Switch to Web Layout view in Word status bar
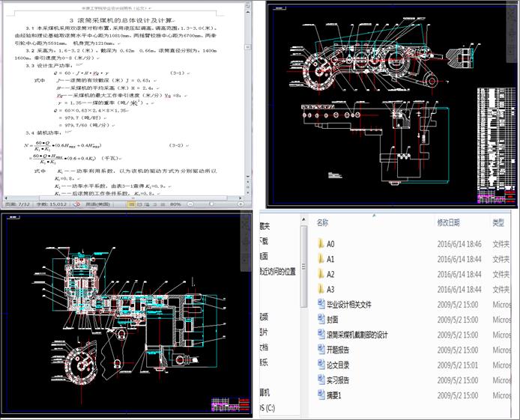 pyautogui.click(x=147, y=204)
